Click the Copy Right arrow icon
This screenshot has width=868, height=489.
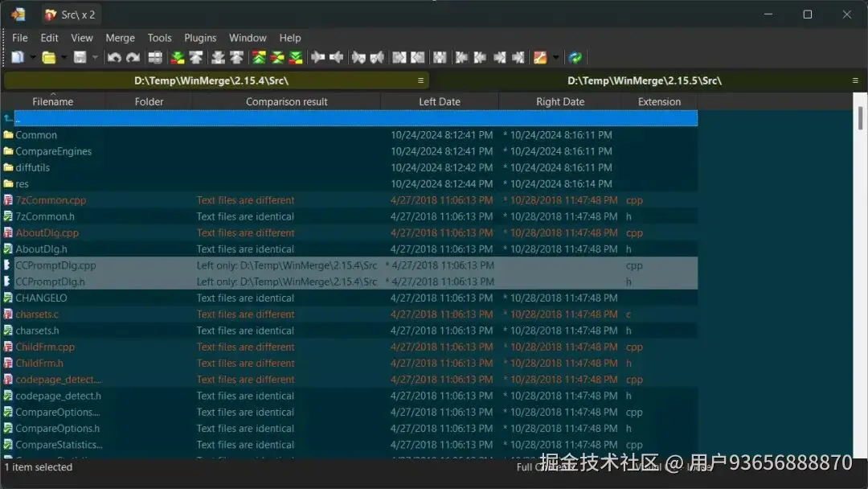(x=317, y=57)
